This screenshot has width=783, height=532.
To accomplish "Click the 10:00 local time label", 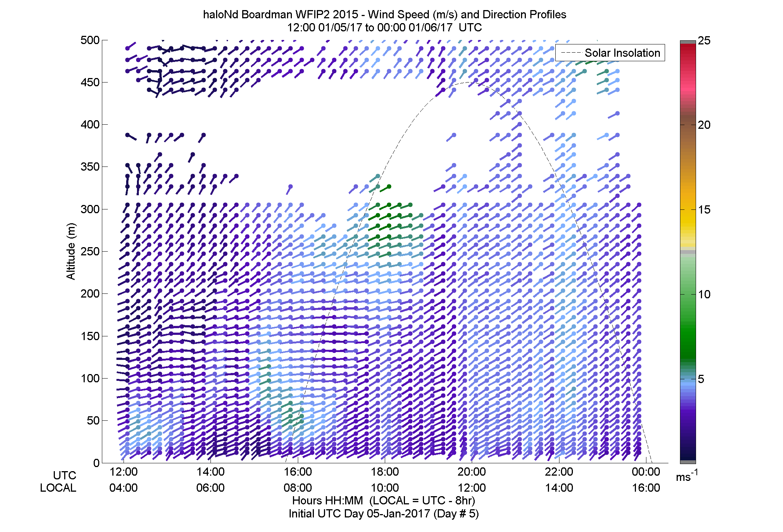I will tap(385, 488).
